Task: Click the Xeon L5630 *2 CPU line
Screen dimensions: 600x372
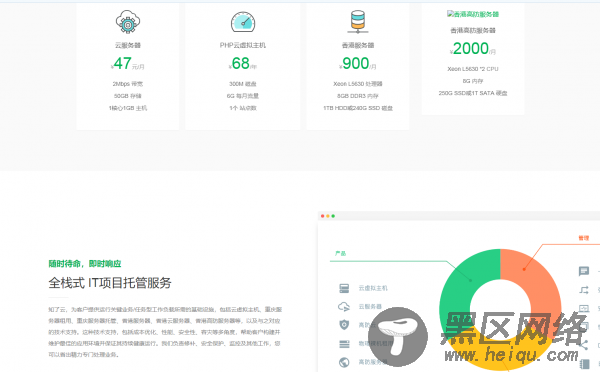Action: pyautogui.click(x=473, y=69)
